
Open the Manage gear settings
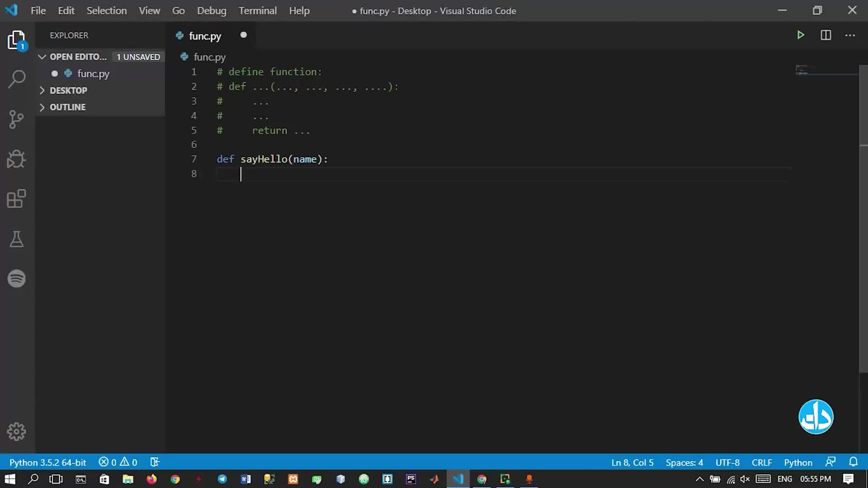click(17, 432)
